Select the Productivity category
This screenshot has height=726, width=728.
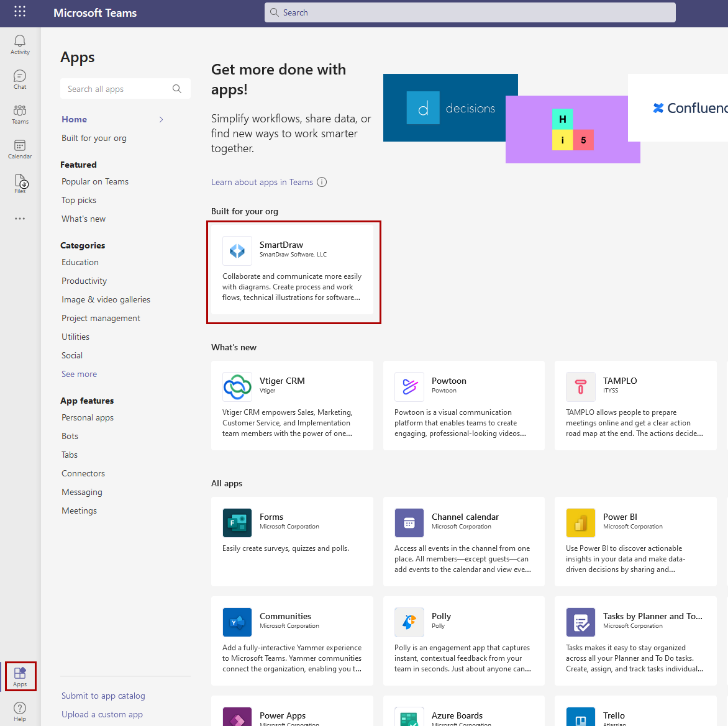(x=84, y=281)
